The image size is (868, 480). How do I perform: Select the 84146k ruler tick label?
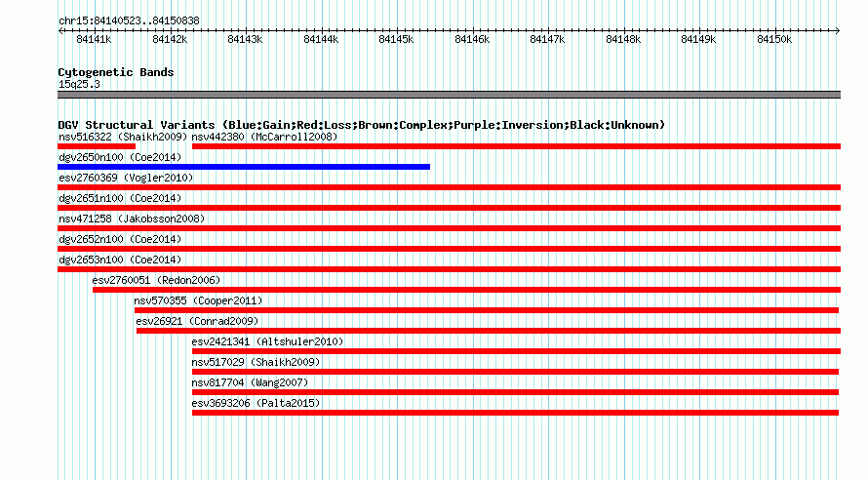pyautogui.click(x=472, y=39)
